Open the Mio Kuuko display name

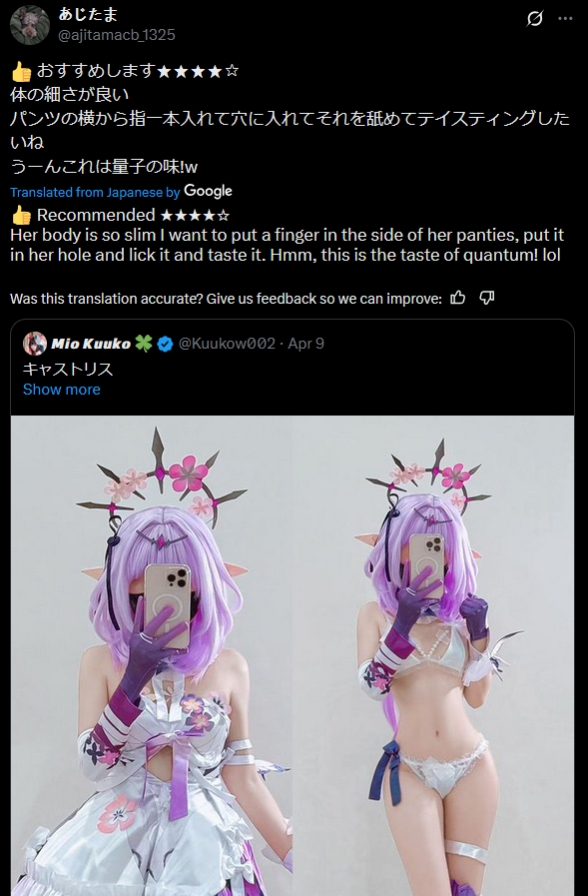[x=91, y=344]
